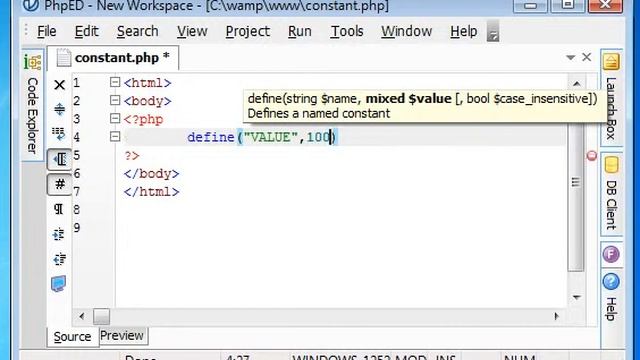Viewport: 640px width, 360px height.
Task: Collapse the fold marker on line 4
Action: [115, 136]
